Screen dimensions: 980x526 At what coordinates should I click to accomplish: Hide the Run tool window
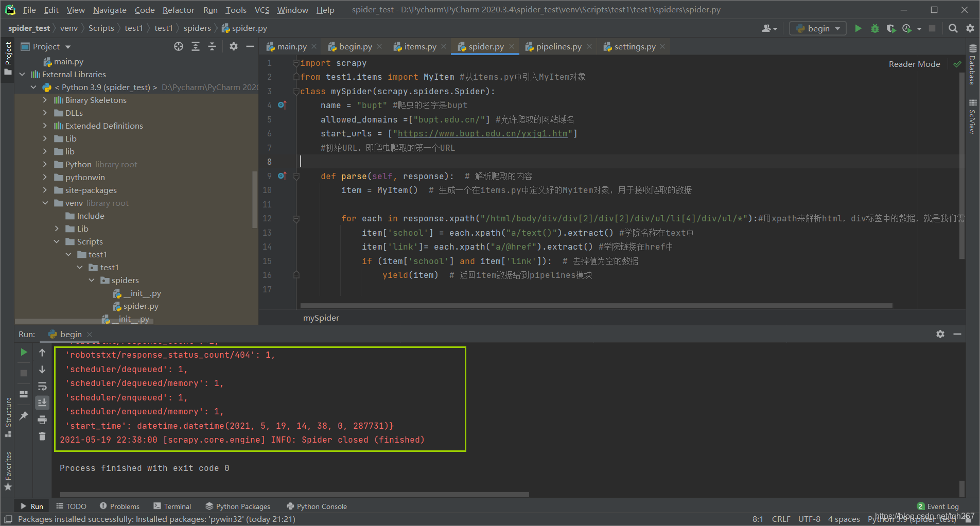coord(957,334)
